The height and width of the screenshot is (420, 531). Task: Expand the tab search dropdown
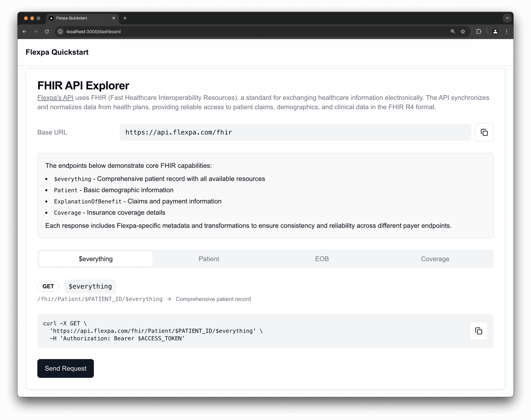pyautogui.click(x=507, y=18)
